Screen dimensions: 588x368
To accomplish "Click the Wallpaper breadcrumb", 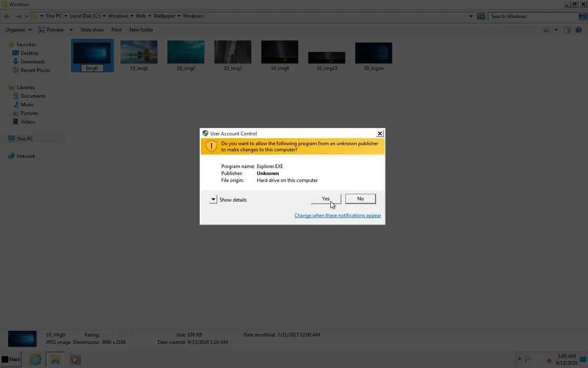I will (165, 16).
